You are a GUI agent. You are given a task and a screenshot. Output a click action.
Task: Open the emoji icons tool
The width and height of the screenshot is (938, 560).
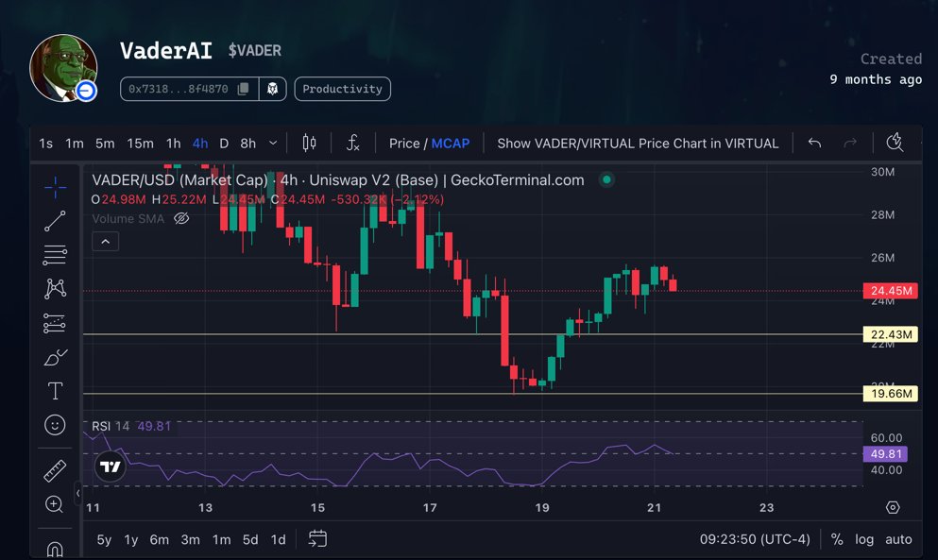[55, 425]
